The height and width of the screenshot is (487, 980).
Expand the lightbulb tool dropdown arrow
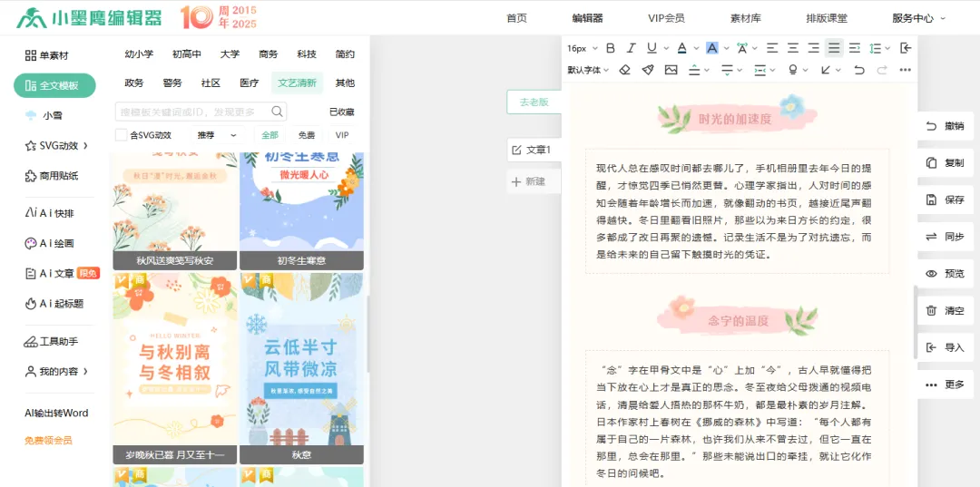[x=806, y=70]
